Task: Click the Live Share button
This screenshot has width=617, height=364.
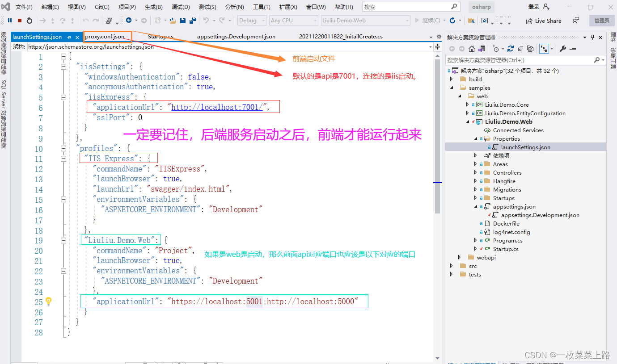Action: (545, 21)
